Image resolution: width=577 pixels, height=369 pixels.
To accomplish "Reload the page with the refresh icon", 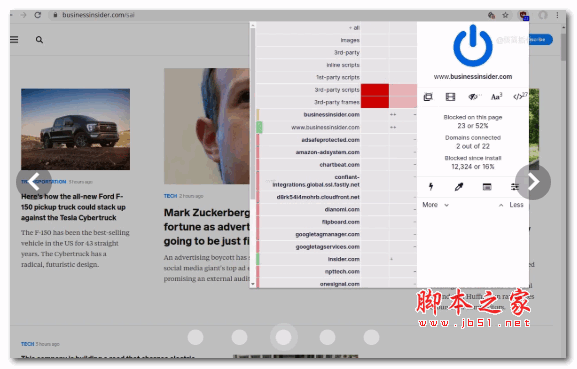I will pos(38,15).
